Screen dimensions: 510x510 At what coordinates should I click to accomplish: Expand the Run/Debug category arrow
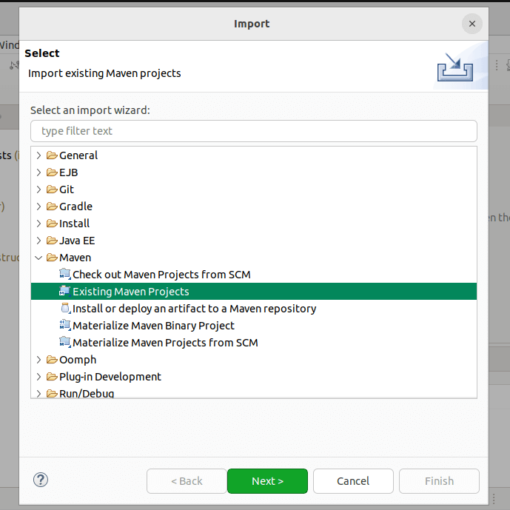pos(39,394)
